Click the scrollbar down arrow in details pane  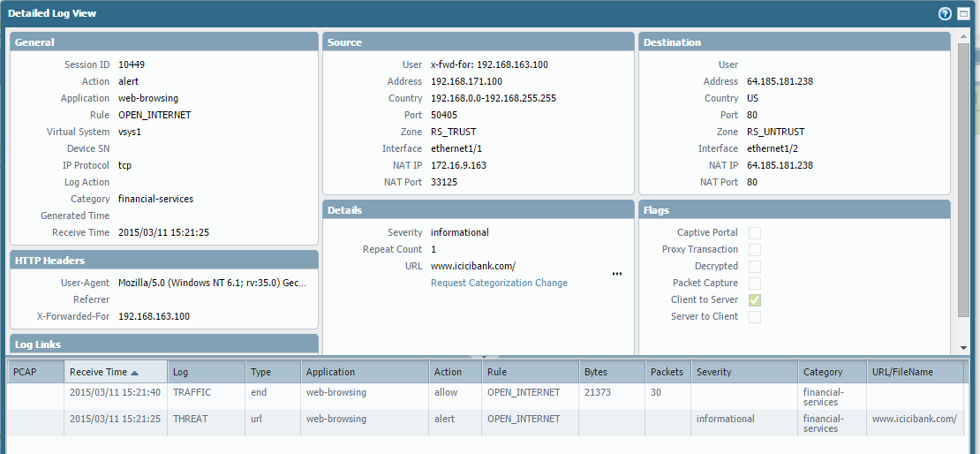click(x=963, y=348)
